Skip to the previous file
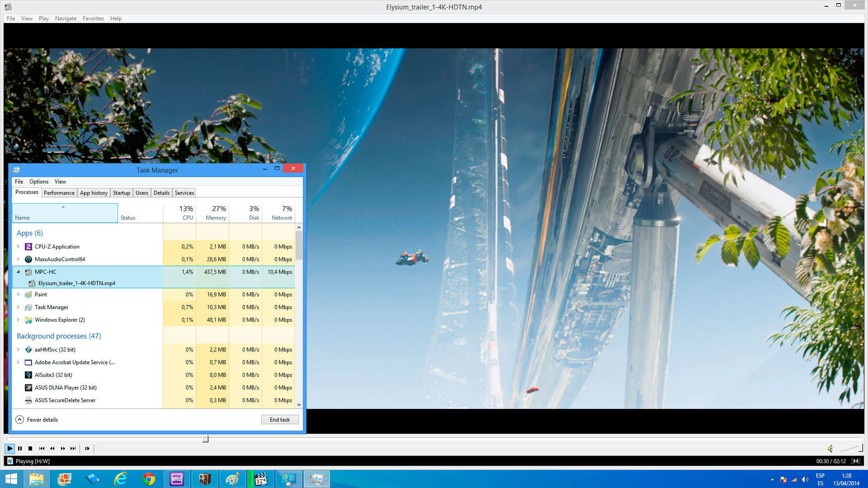Screen dimensions: 868x488 (x=42, y=449)
